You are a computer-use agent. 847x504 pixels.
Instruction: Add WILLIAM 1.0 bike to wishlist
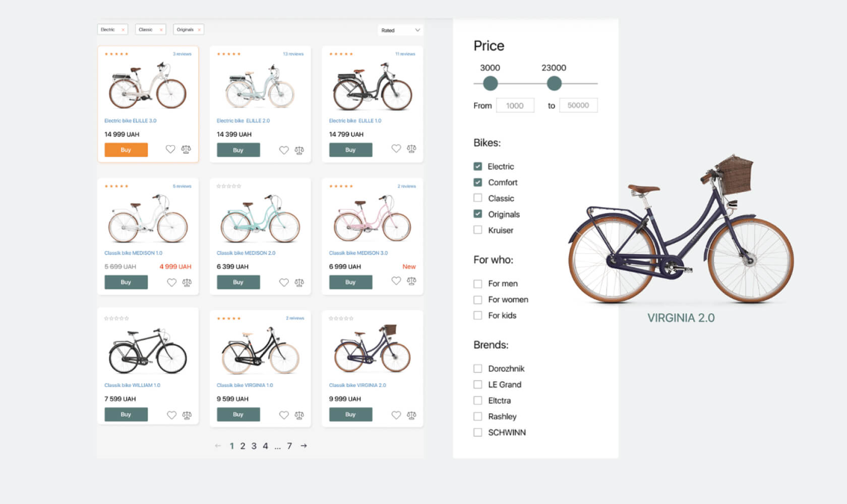[x=171, y=415]
